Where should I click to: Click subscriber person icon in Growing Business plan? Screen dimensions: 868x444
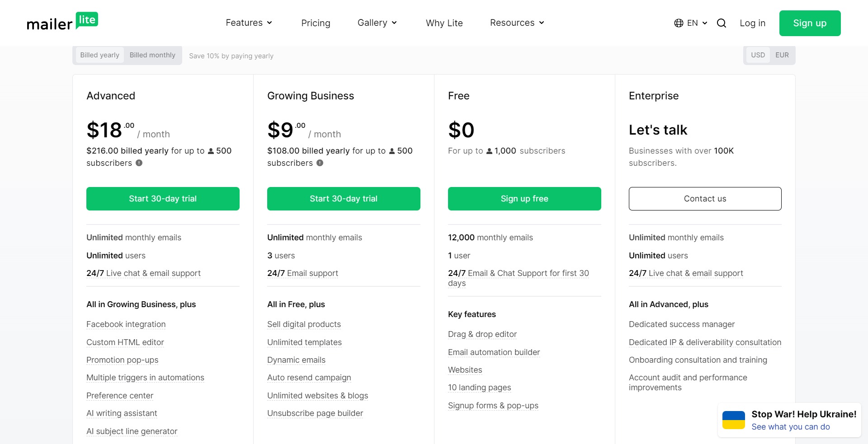(392, 151)
